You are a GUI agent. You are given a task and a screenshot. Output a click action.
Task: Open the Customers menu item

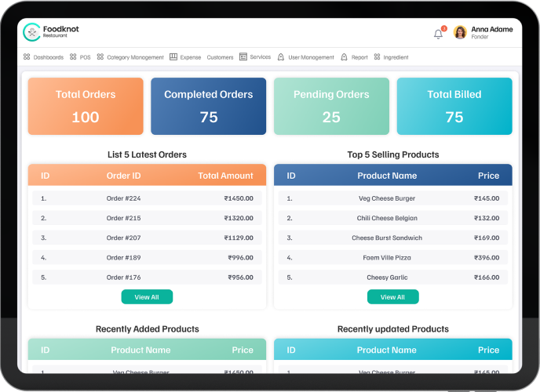tap(220, 57)
